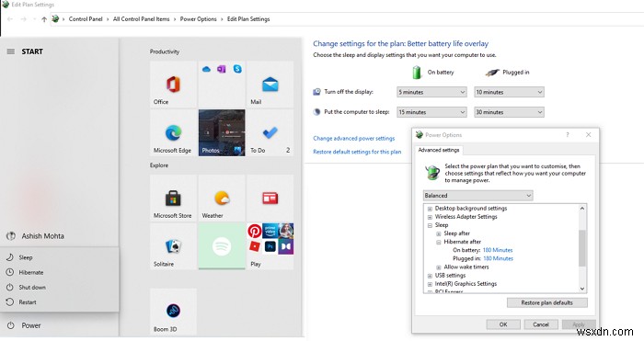Expand Sleep after node

pos(439,233)
